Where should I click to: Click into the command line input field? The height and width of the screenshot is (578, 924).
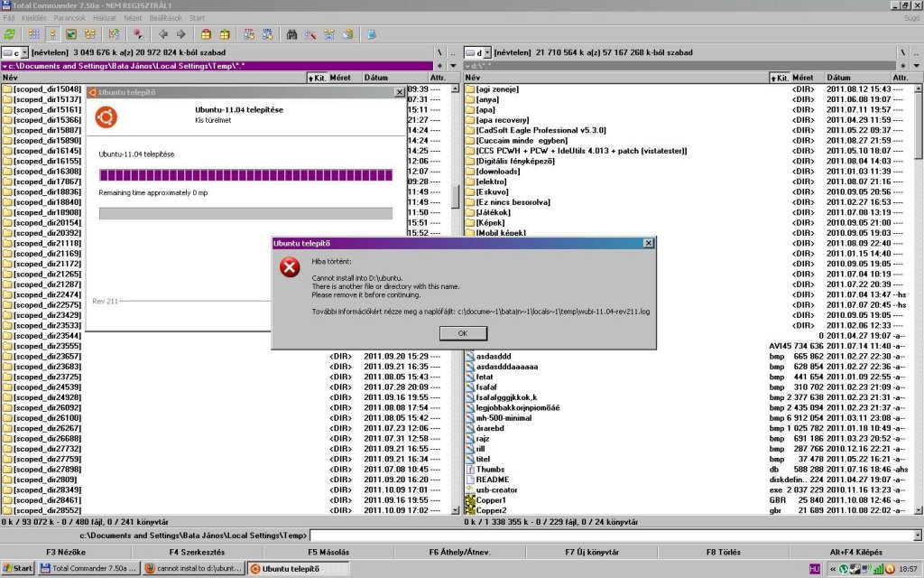coord(612,536)
